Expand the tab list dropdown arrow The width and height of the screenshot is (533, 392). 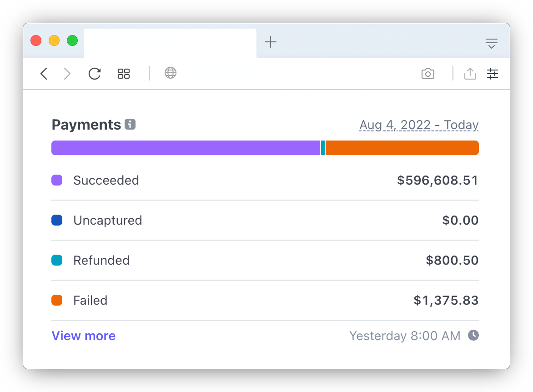(491, 44)
